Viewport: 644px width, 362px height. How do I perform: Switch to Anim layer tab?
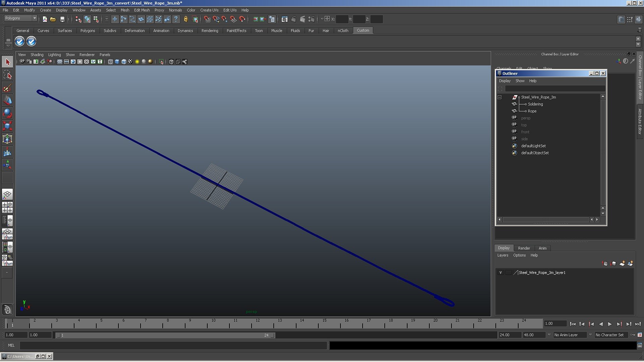(x=542, y=248)
